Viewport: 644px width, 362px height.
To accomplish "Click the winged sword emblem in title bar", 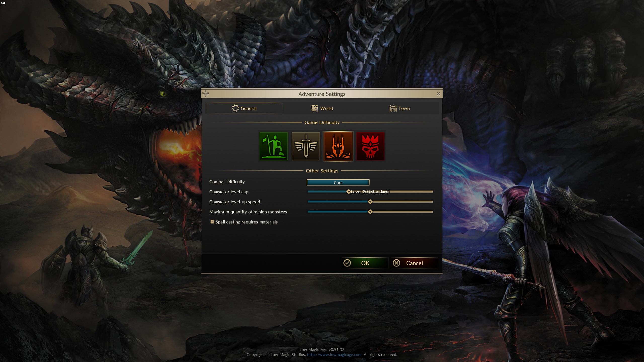I will [x=206, y=94].
